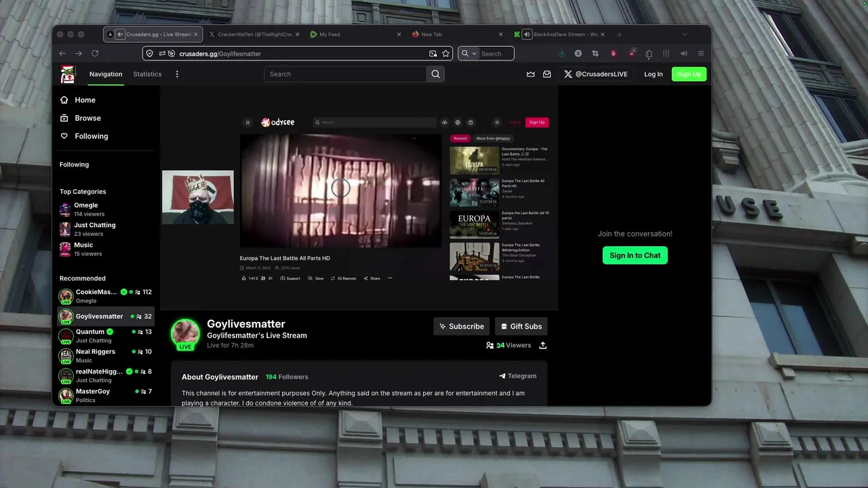The width and height of the screenshot is (868, 488).
Task: Click the Omegle category thumbnail icon
Action: tap(65, 209)
